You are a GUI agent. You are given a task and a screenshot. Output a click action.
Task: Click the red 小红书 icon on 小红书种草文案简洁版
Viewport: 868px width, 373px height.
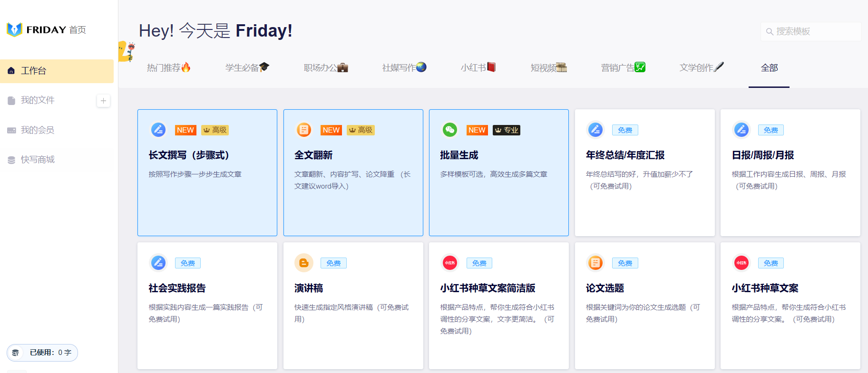coord(449,263)
